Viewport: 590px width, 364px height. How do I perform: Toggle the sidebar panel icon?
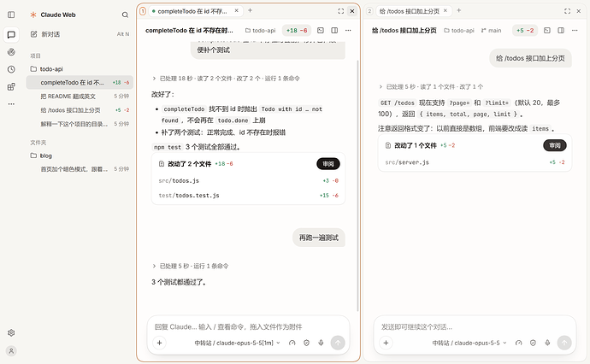click(11, 15)
